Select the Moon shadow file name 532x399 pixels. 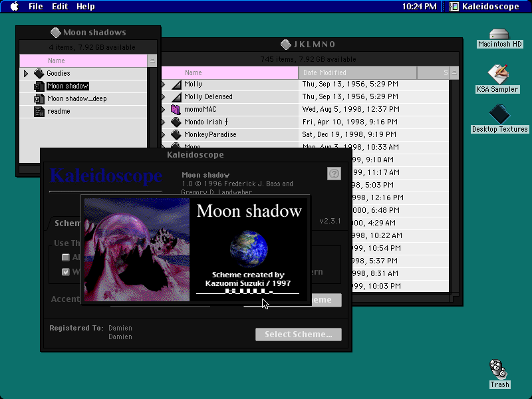point(68,86)
